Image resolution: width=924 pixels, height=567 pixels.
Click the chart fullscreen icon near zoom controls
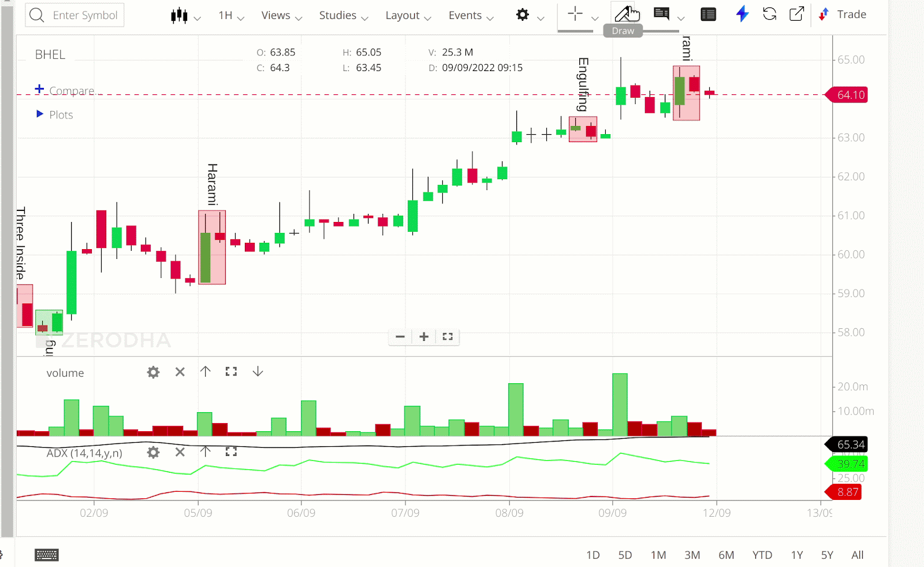448,336
